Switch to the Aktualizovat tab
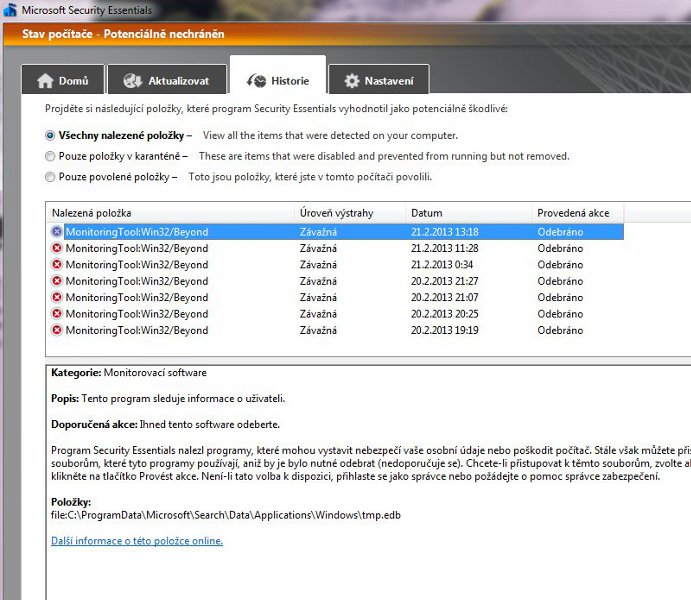 [166, 82]
